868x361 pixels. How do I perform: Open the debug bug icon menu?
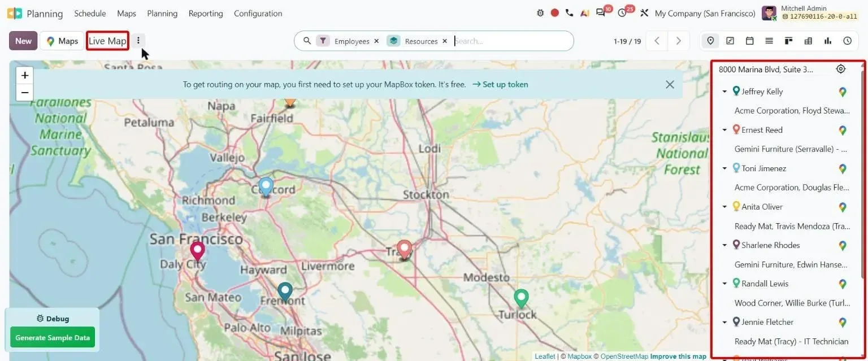tap(540, 13)
